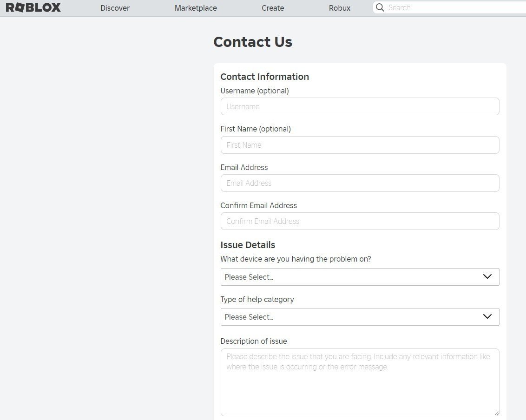Click the help category dropdown chevron arrow
Screen dimensions: 526x420
[487, 316]
